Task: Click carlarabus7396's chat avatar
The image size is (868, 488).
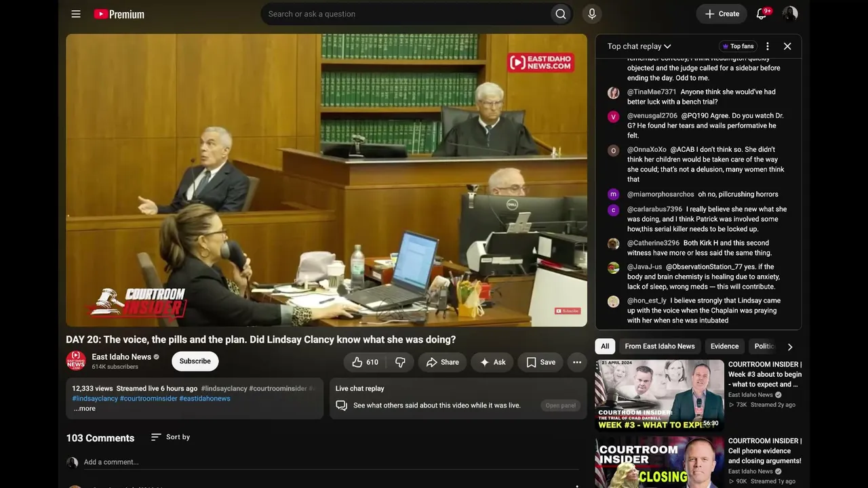Action: pos(613,210)
